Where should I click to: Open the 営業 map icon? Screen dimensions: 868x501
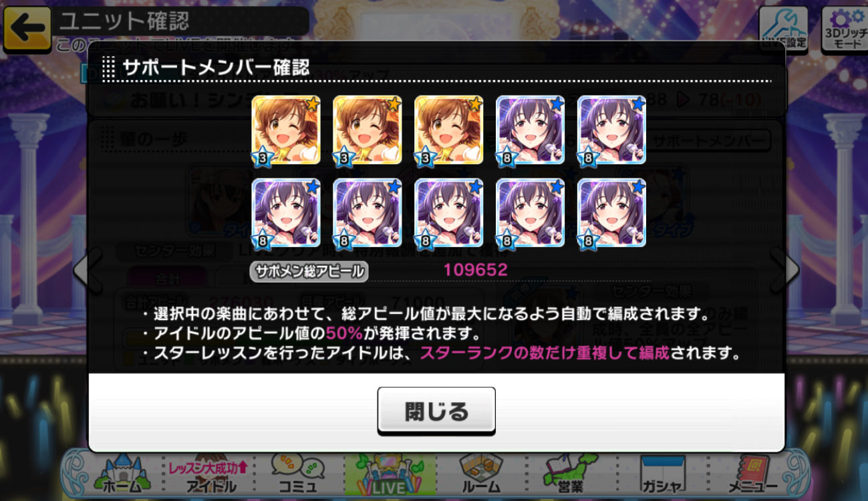point(571,475)
